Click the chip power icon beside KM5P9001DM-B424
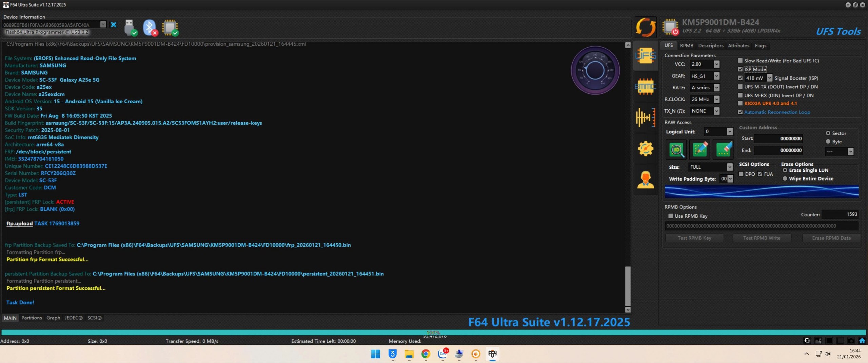868x363 pixels. pyautogui.click(x=670, y=27)
